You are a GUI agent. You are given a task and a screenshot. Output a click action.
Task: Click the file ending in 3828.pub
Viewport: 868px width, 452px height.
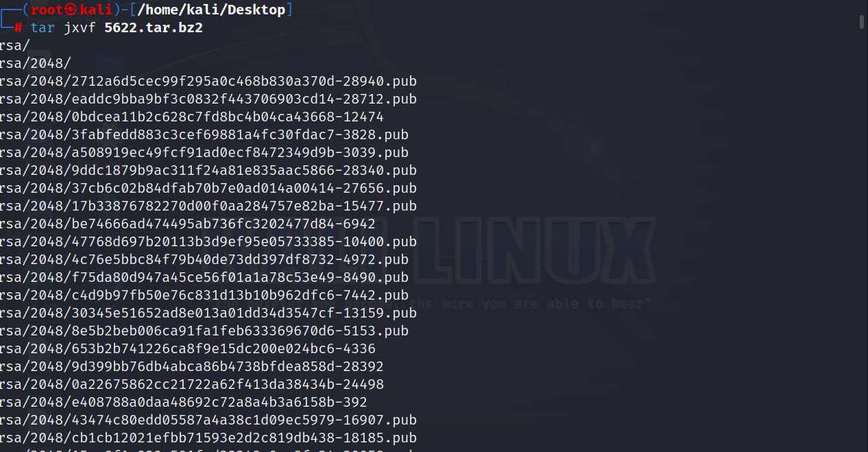pyautogui.click(x=202, y=134)
